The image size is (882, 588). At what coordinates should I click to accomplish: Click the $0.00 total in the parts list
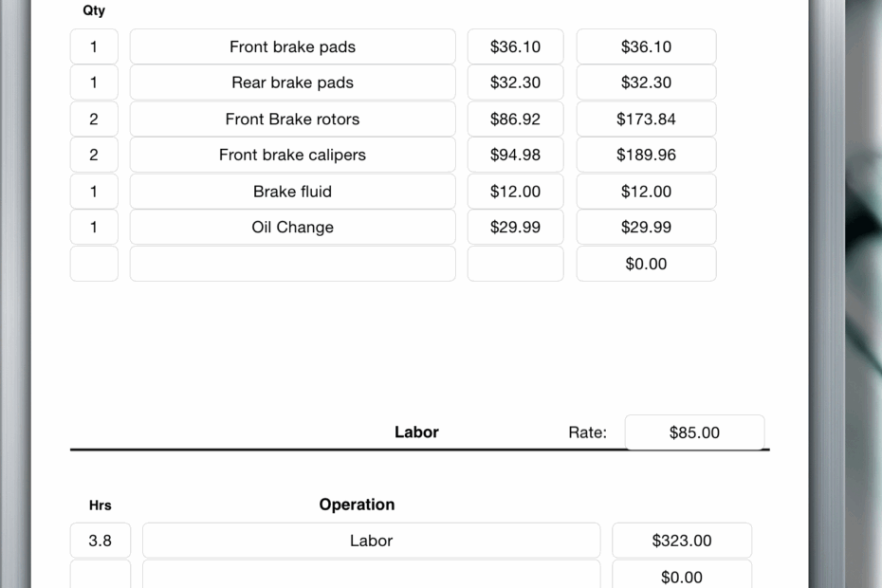click(x=646, y=263)
